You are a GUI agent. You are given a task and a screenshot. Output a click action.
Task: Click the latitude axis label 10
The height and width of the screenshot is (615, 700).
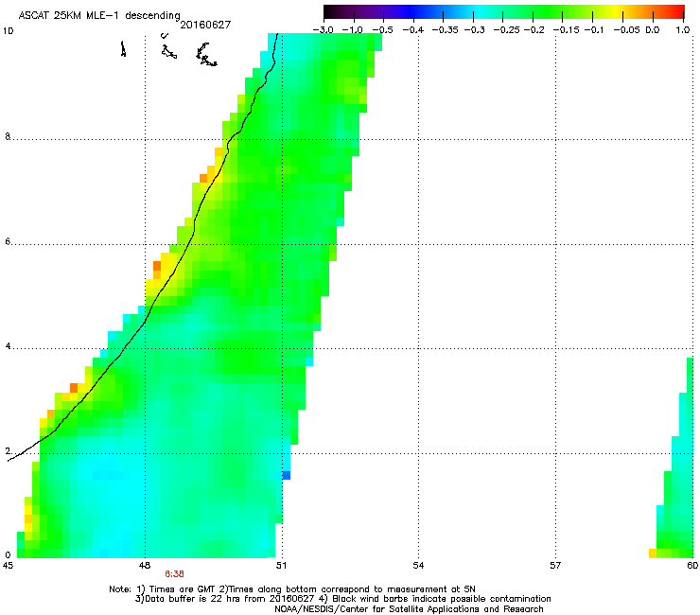tap(8, 31)
